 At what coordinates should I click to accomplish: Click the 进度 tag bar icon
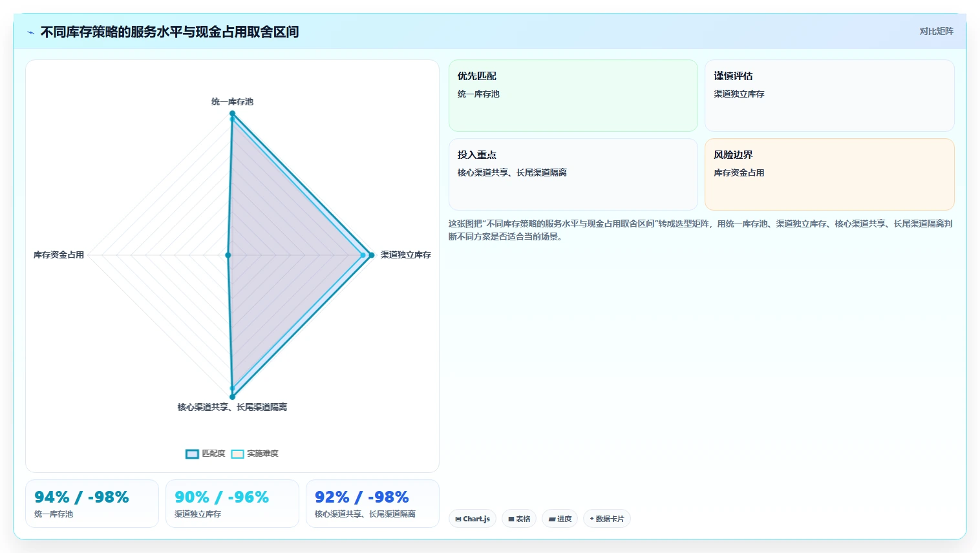551,519
